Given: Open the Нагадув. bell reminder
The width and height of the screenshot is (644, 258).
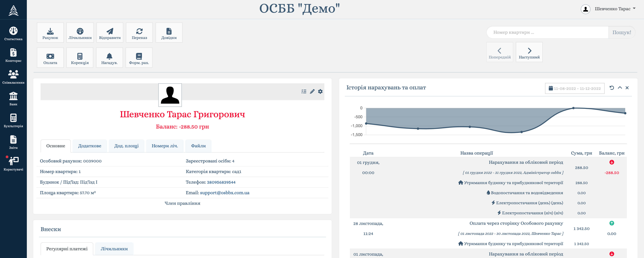Looking at the screenshot, I should pyautogui.click(x=109, y=58).
